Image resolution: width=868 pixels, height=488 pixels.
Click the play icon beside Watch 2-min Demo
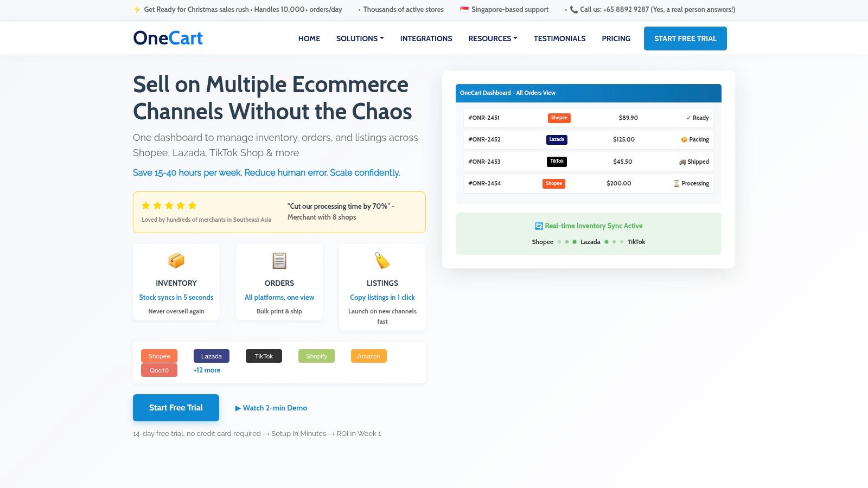coord(238,408)
